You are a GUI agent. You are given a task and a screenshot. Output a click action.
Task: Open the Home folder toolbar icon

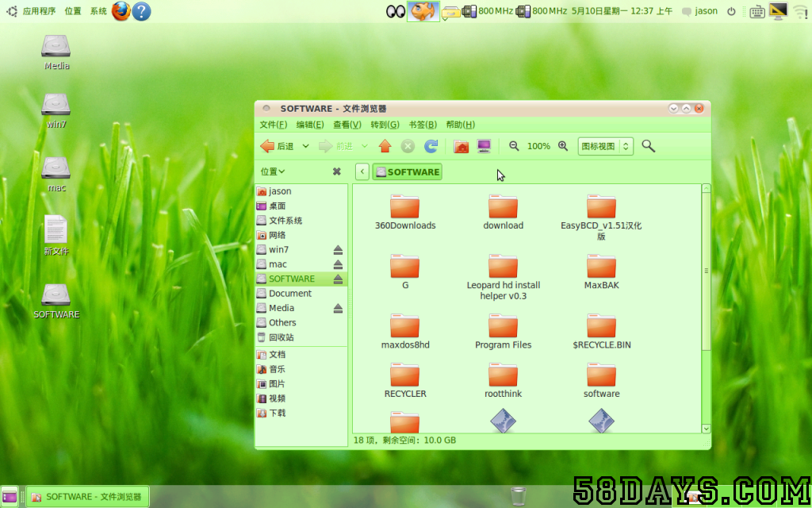461,146
